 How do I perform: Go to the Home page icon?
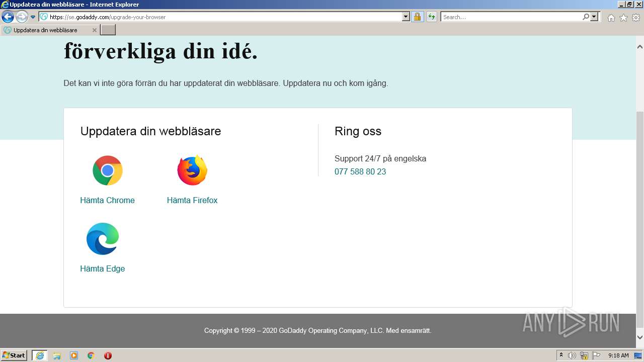(611, 18)
